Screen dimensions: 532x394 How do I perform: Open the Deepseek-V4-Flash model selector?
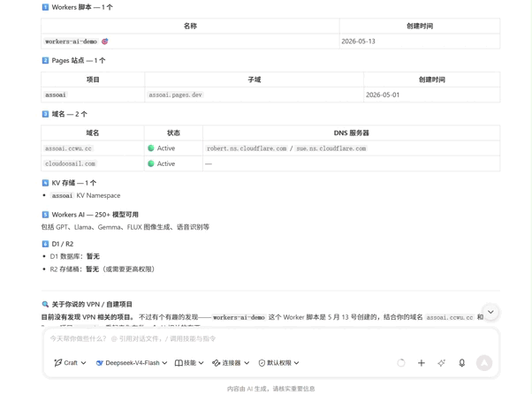[132, 363]
